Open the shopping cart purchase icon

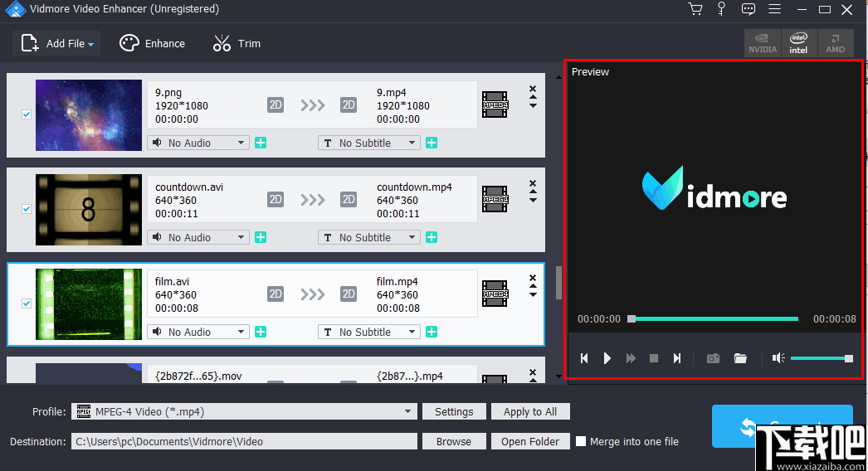click(695, 9)
